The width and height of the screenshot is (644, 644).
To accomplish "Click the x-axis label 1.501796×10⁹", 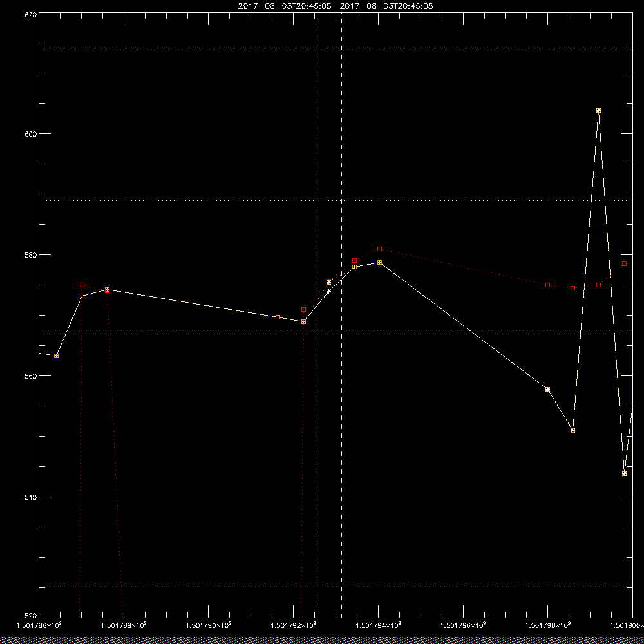I will pos(463,625).
